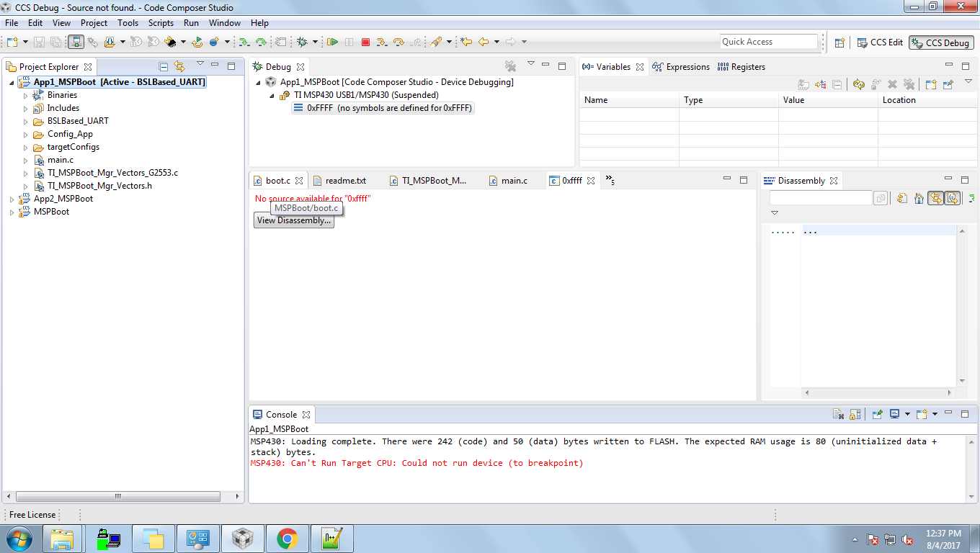Open Google Chrome from the taskbar
Viewport: 980px width, 553px height.
(288, 538)
